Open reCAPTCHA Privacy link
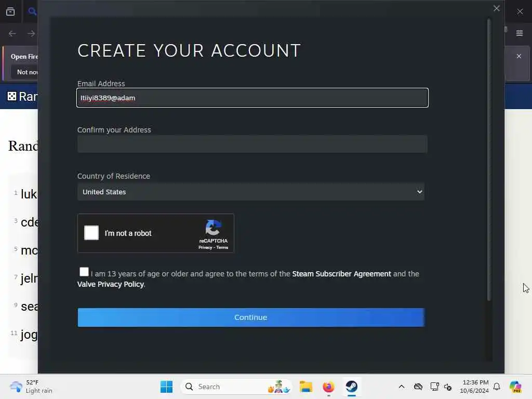532x399 pixels. 205,248
